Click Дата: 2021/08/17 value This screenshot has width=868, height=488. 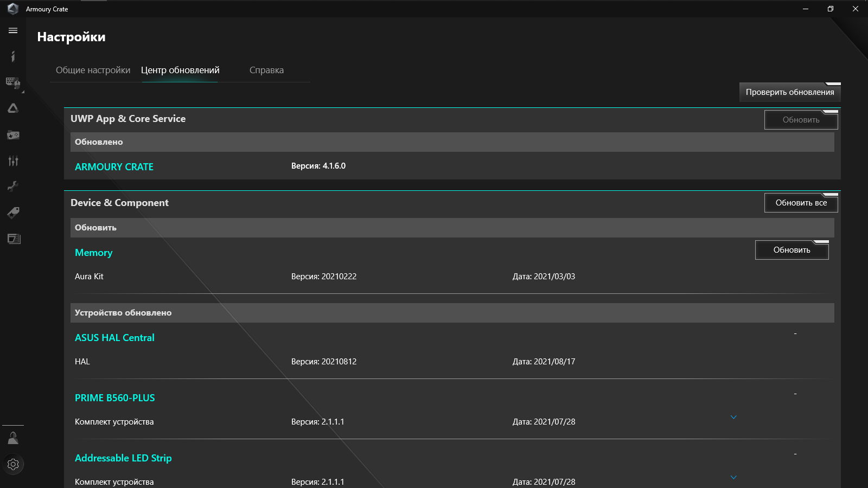click(x=544, y=362)
